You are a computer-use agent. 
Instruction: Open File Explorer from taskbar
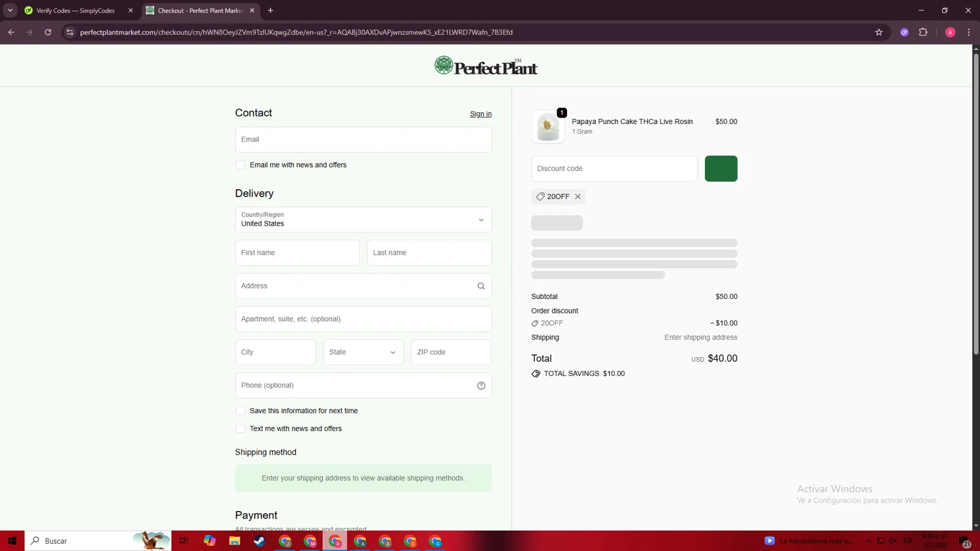coord(235,541)
